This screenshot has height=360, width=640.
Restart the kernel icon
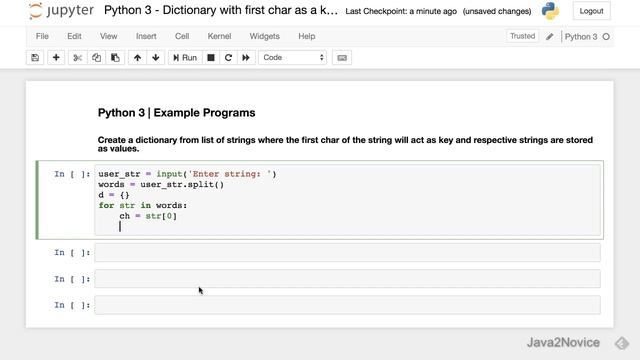point(228,58)
